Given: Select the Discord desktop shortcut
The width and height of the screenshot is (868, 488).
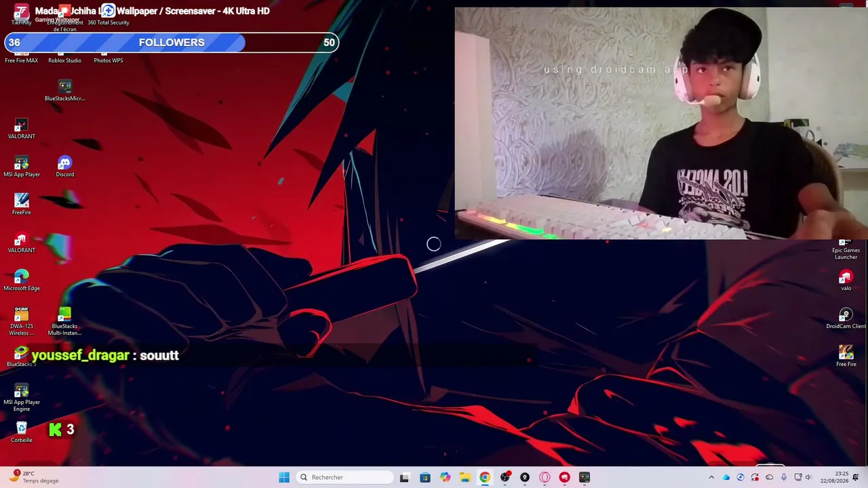Looking at the screenshot, I should click(64, 167).
